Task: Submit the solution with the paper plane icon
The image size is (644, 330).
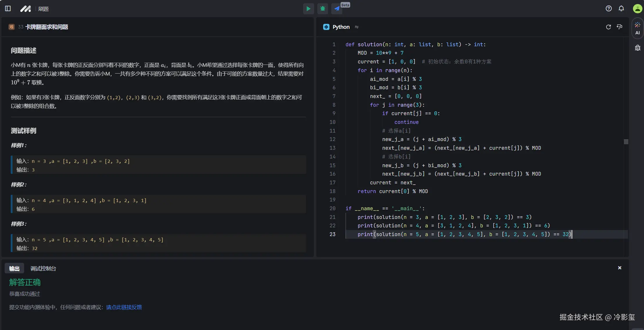Action: 337,9
